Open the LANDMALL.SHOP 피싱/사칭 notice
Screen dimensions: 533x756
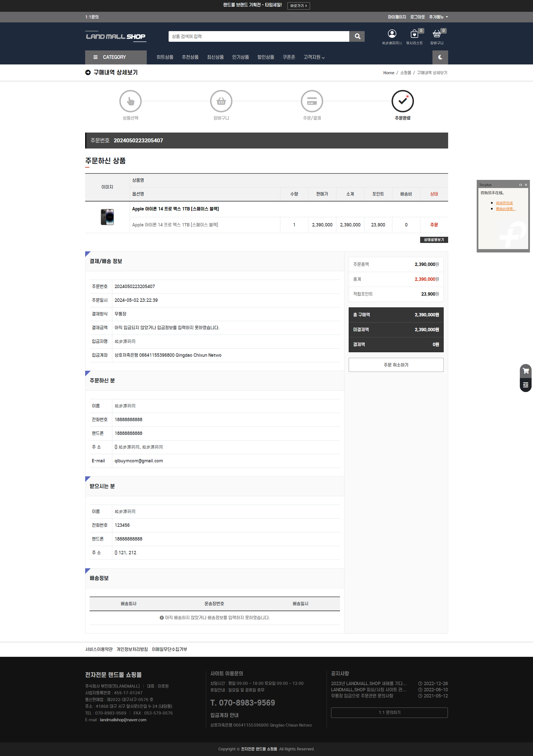(369, 690)
